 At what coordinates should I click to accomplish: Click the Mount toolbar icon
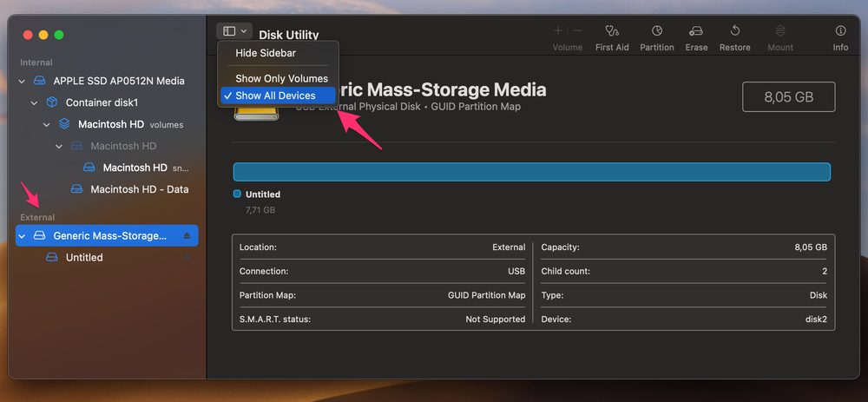(x=780, y=31)
